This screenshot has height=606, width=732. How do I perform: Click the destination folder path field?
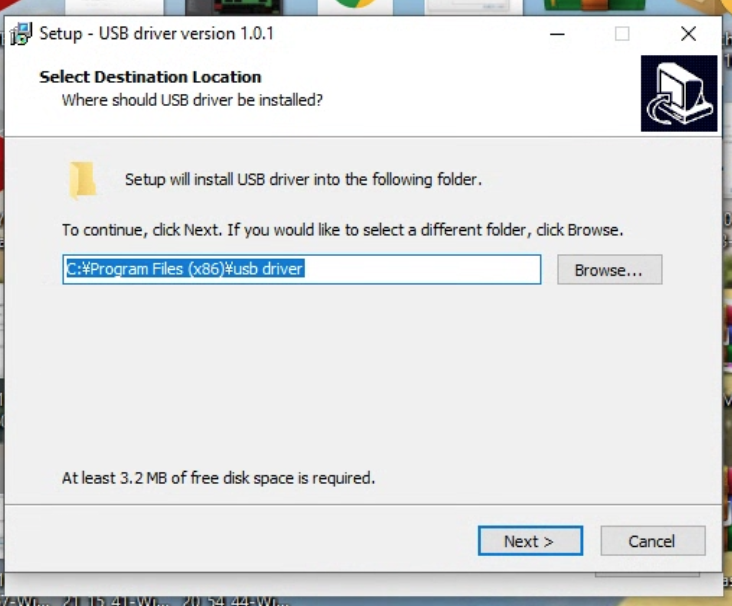[302, 269]
